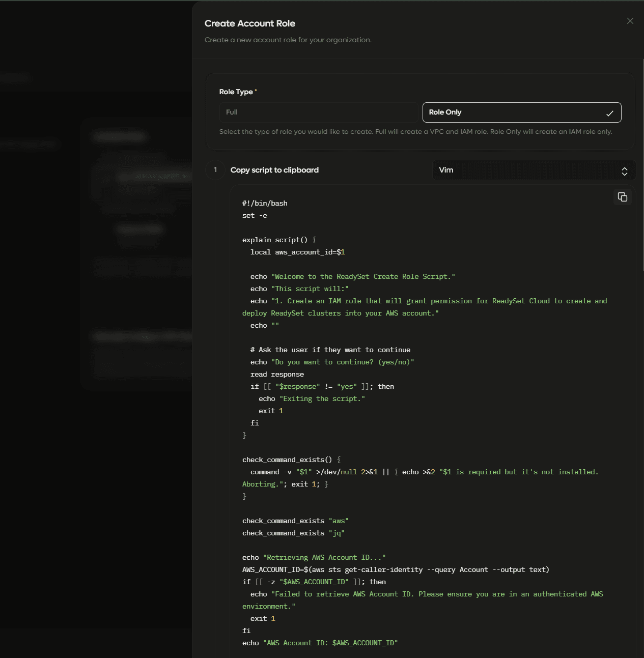This screenshot has height=658, width=644.
Task: Click the 'set -e' code line
Action: point(255,215)
